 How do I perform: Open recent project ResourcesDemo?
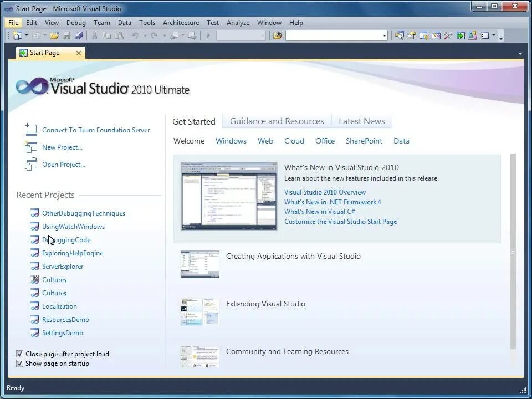pyautogui.click(x=65, y=320)
